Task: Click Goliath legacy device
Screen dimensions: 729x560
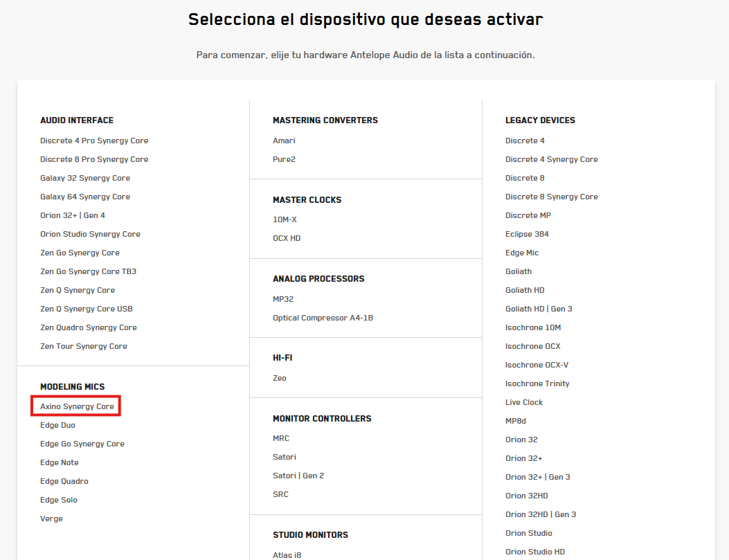Action: [519, 271]
